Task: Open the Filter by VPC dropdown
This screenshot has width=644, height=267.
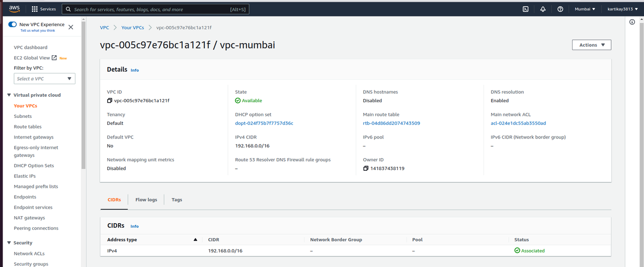Action: tap(44, 79)
